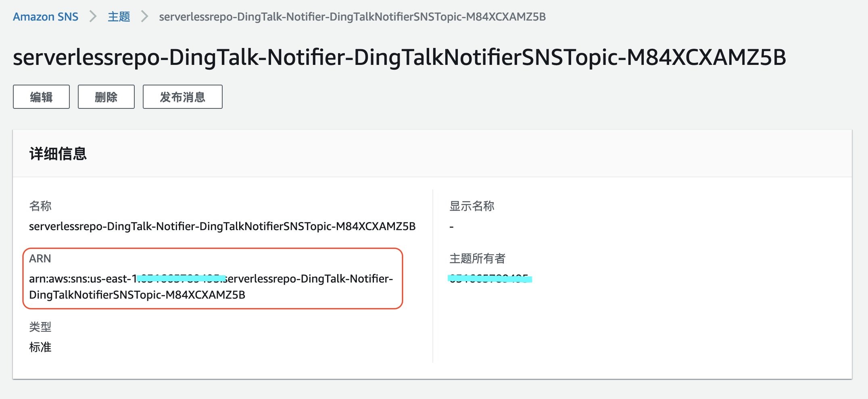868x399 pixels.
Task: Open the Amazon SNS breadcrumb link
Action: 46,17
